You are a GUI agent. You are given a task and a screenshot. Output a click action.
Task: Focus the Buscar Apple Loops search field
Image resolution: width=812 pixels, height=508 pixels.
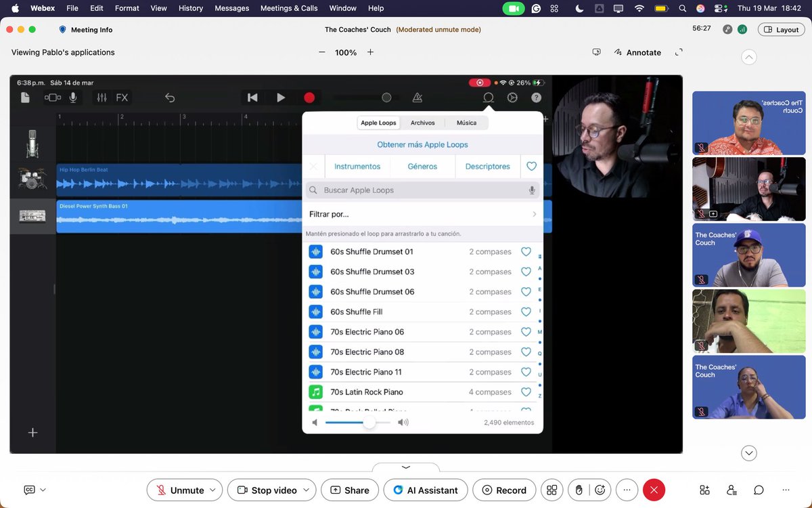(x=422, y=190)
